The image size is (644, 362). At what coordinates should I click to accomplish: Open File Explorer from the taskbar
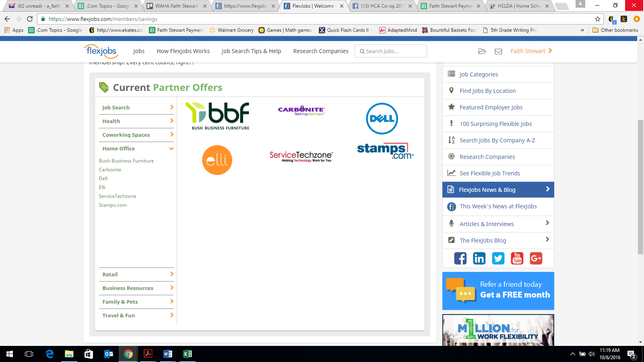pos(69,354)
